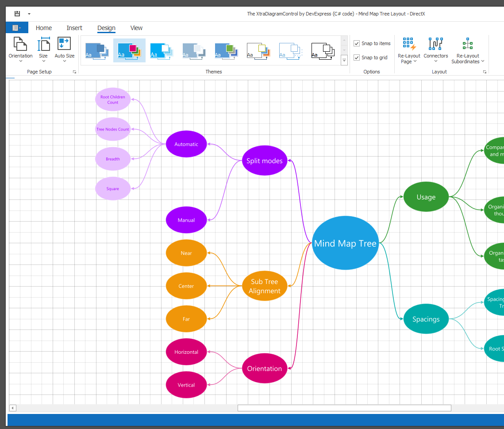Image resolution: width=504 pixels, height=429 pixels.
Task: Click the Save icon in quick access toolbar
Action: (x=17, y=14)
